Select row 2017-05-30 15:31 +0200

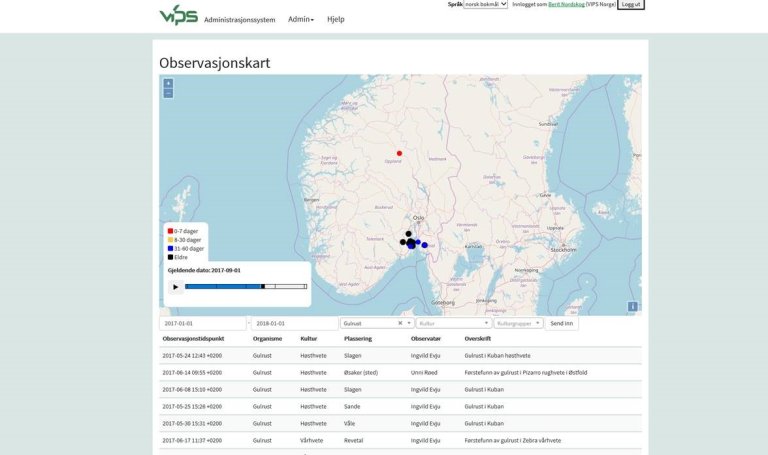400,423
